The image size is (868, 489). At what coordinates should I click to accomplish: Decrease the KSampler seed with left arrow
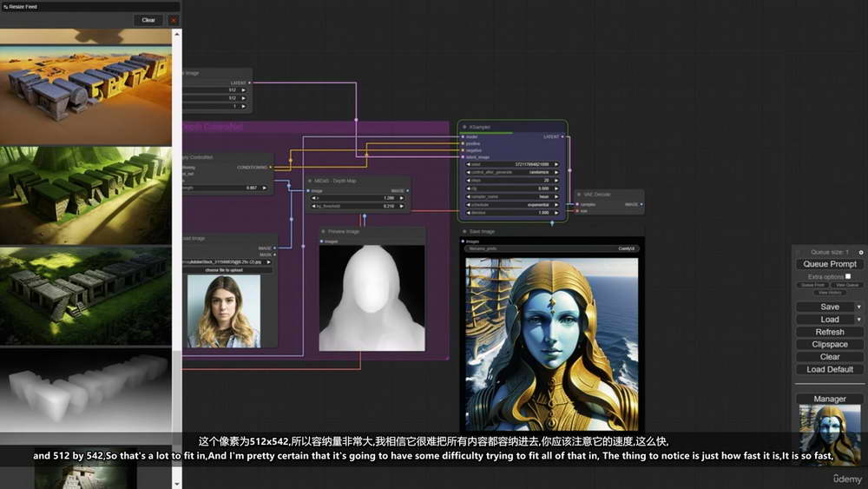[x=469, y=164]
